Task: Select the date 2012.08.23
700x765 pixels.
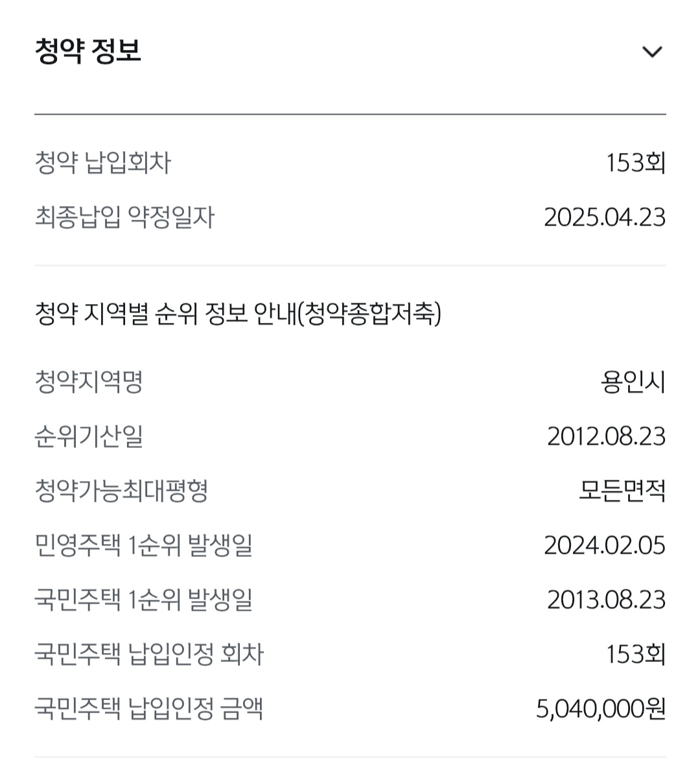Action: (x=606, y=436)
